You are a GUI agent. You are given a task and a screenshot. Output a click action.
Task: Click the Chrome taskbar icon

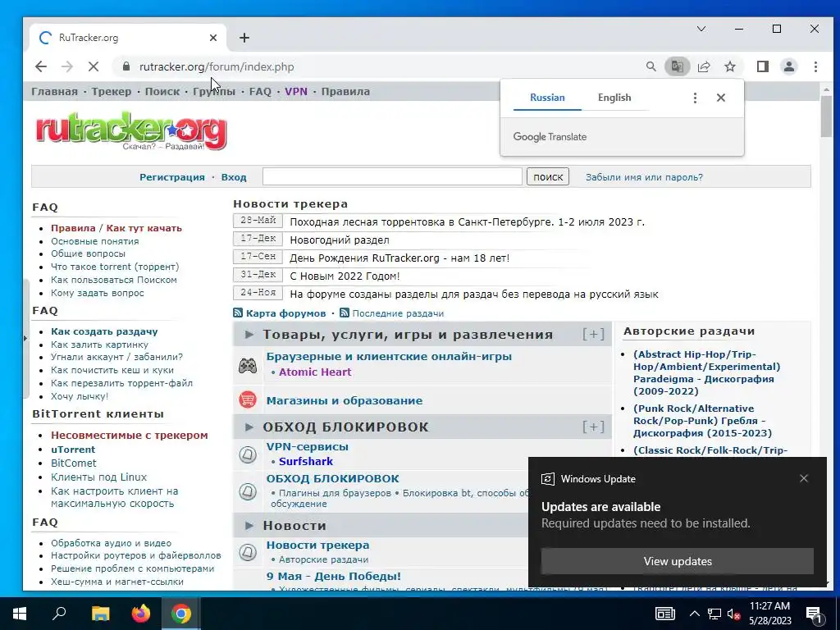pyautogui.click(x=181, y=614)
